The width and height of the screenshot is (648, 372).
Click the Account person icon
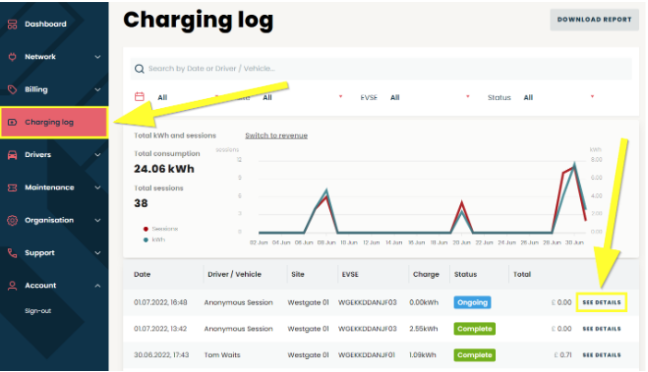tap(12, 286)
